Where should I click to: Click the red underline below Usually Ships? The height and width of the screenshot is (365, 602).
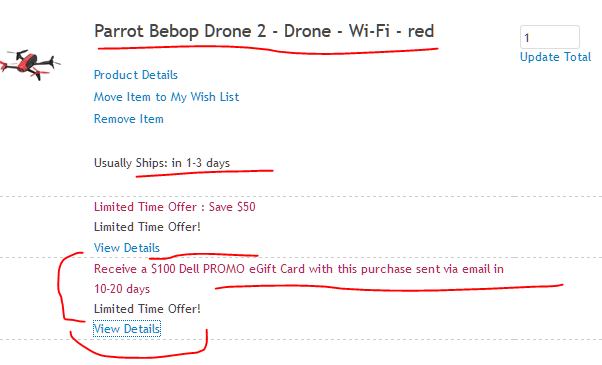click(204, 173)
